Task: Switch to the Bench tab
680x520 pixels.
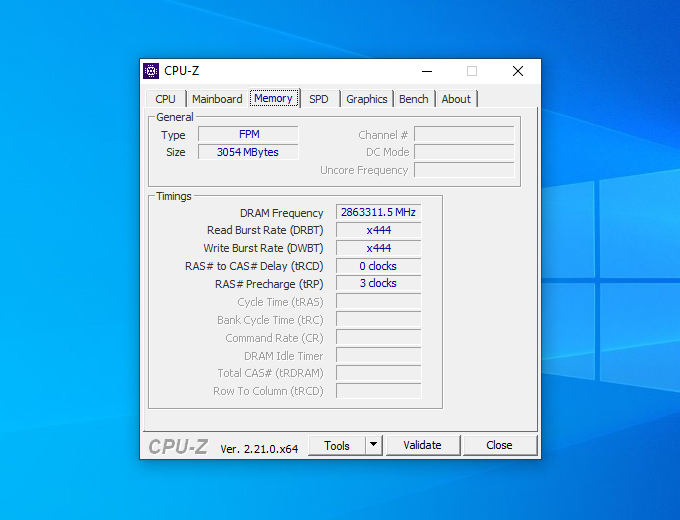Action: [414, 99]
